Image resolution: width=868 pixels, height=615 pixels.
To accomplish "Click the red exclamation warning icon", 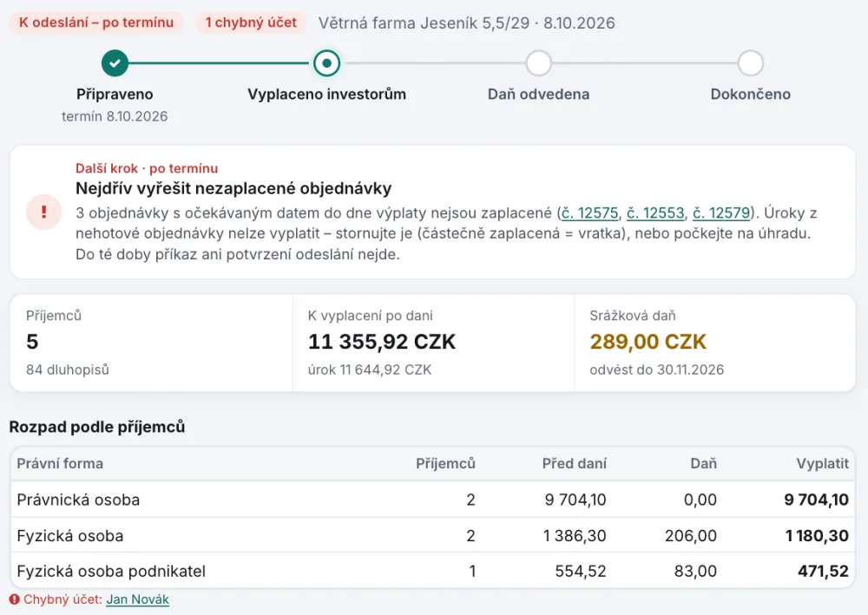I will pyautogui.click(x=43, y=212).
